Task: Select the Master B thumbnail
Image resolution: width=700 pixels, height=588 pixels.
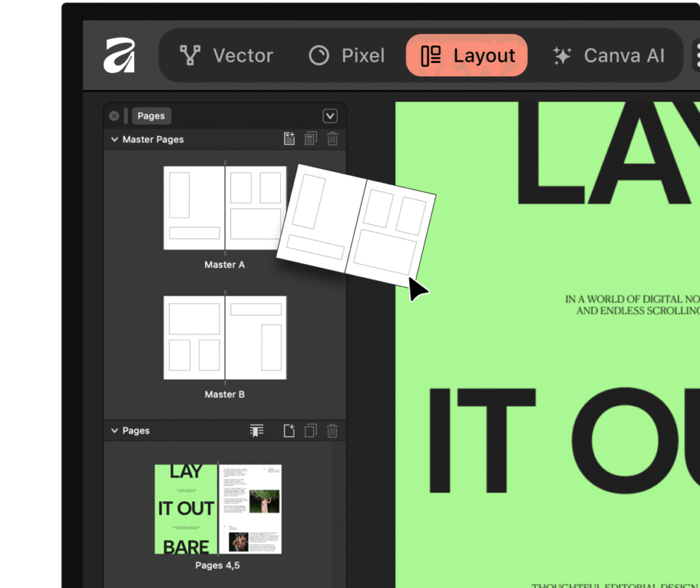Action: pyautogui.click(x=224, y=338)
